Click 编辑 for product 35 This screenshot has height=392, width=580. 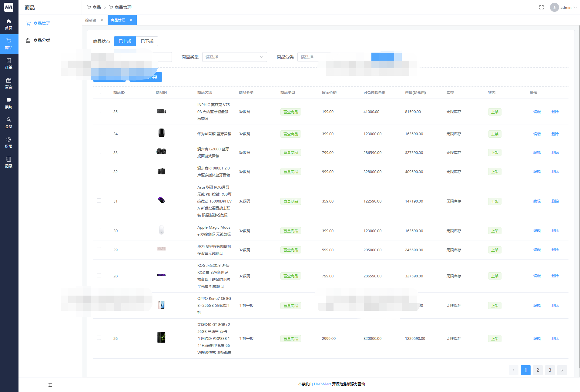537,112
